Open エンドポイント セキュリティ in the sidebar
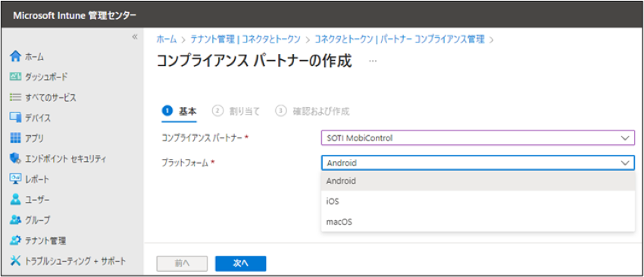The height and width of the screenshot is (277, 644). [x=66, y=159]
